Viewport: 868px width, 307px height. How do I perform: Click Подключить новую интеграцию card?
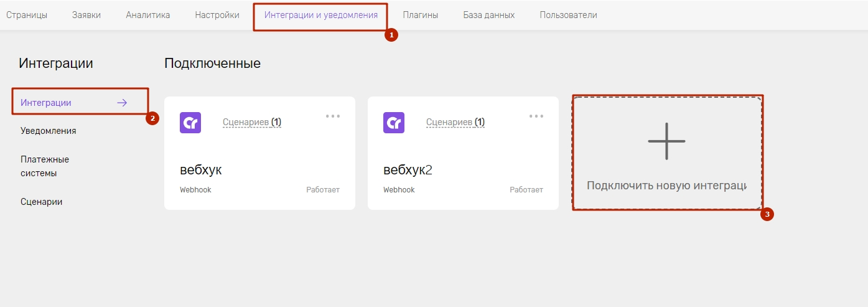coord(667,153)
